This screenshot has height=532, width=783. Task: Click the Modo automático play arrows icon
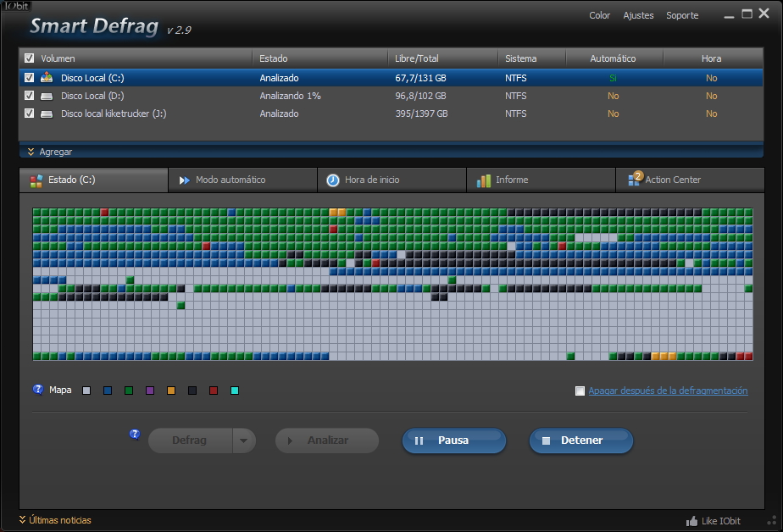point(184,180)
